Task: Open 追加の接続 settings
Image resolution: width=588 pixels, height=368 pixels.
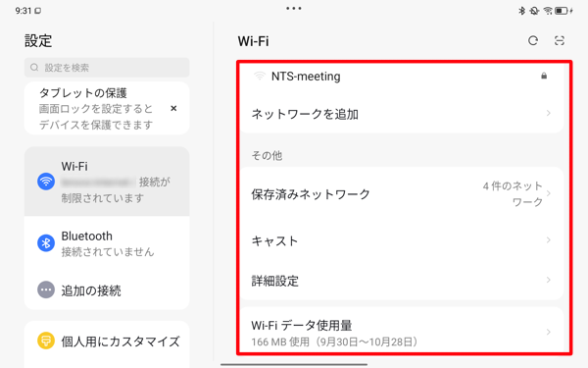Action: [107, 289]
